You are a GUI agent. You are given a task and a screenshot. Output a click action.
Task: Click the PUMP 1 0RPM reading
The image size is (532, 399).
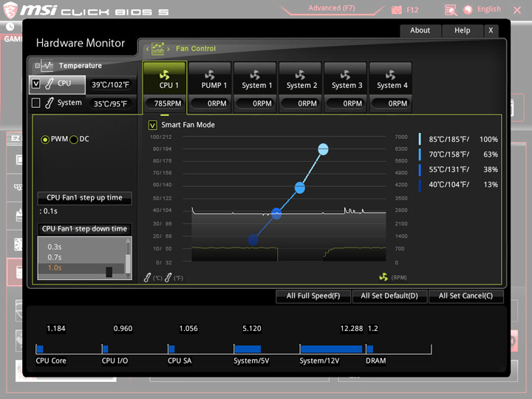[x=211, y=103]
